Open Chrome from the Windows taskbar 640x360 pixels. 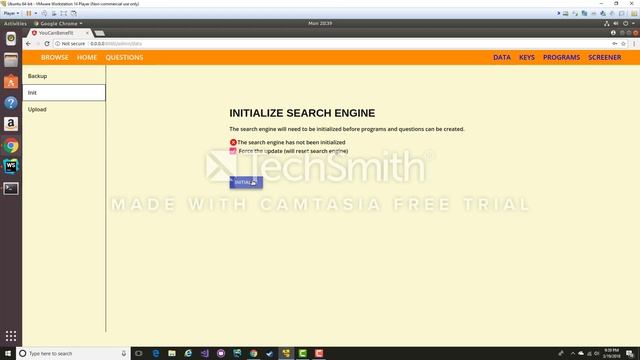pos(253,353)
